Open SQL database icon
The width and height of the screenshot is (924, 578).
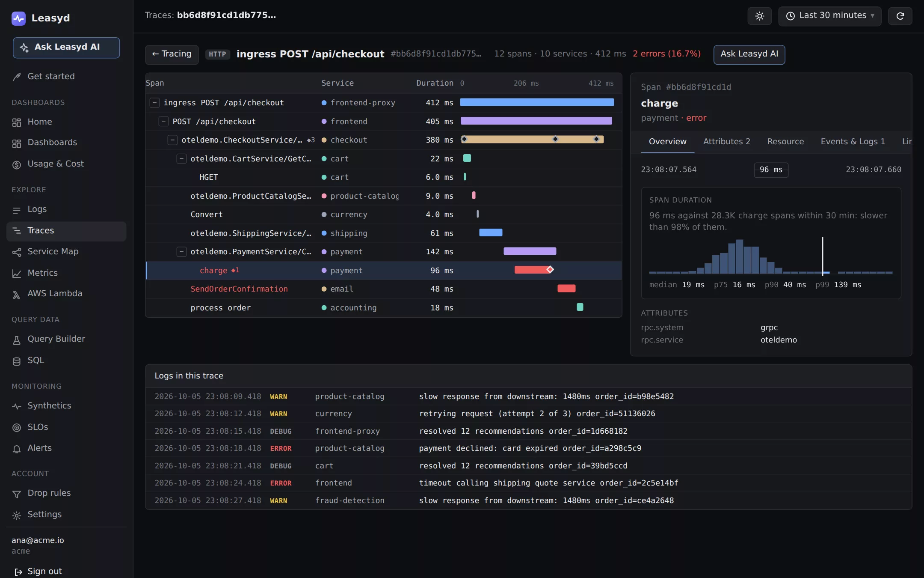pos(17,361)
